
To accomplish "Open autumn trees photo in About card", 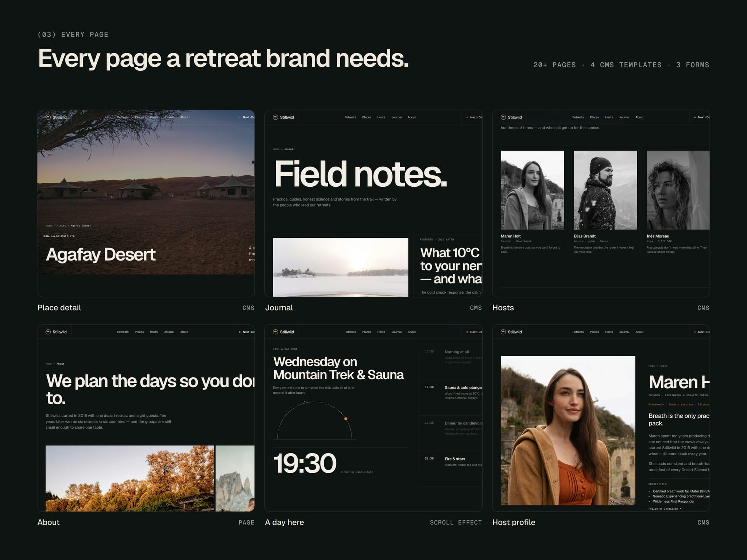I will [x=129, y=478].
